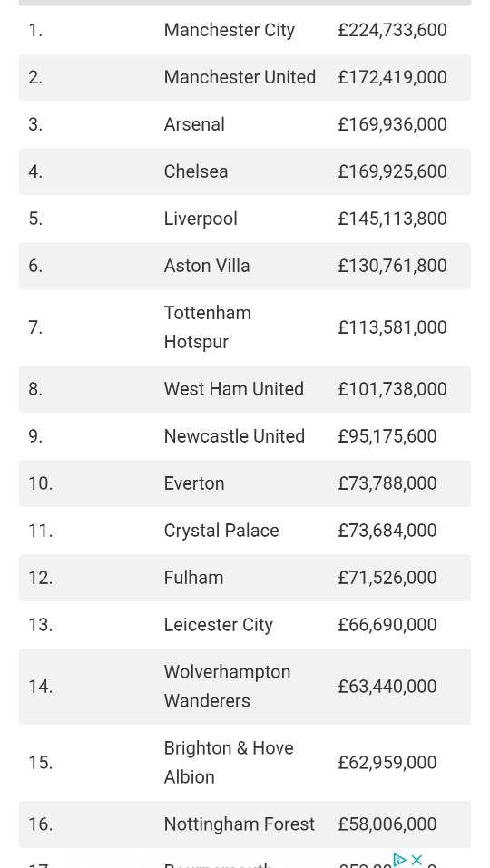Screen dimensions: 490x868
Task: Select the Manchester City club name
Action: click(x=230, y=30)
